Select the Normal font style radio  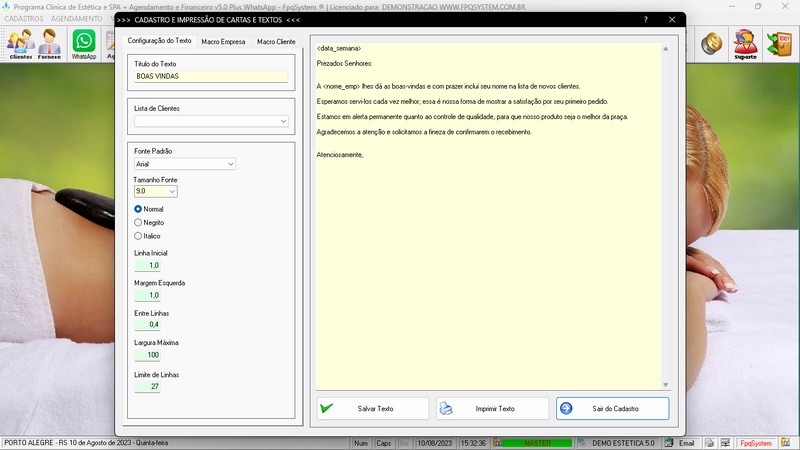(138, 209)
